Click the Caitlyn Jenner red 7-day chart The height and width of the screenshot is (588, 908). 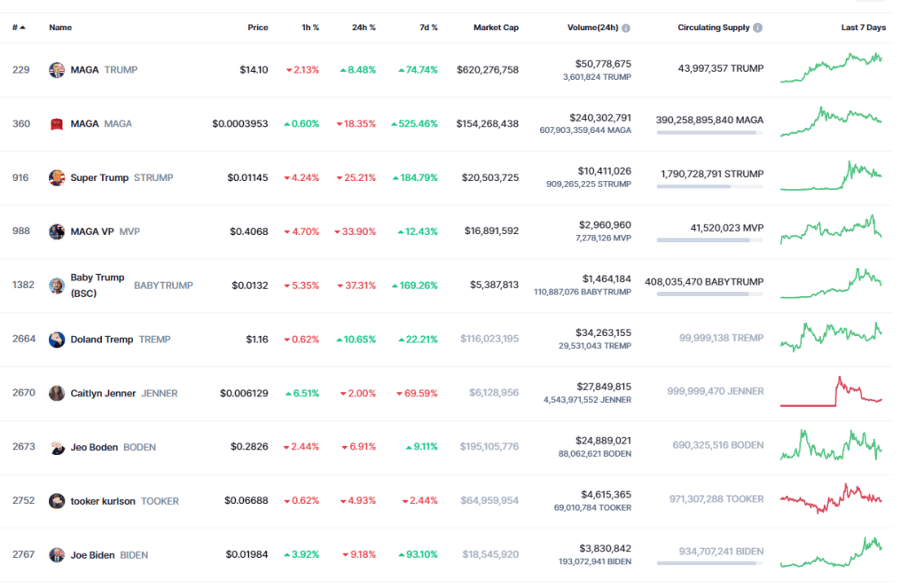coord(831,391)
